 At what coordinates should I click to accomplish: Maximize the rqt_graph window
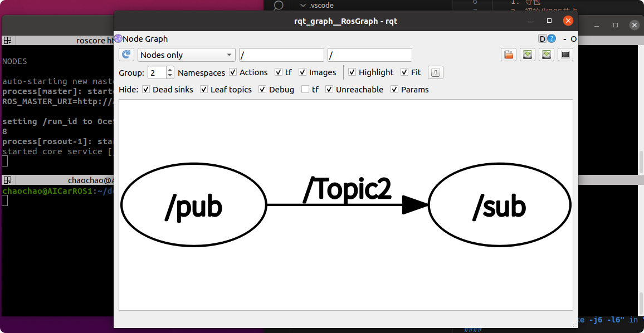coord(549,21)
